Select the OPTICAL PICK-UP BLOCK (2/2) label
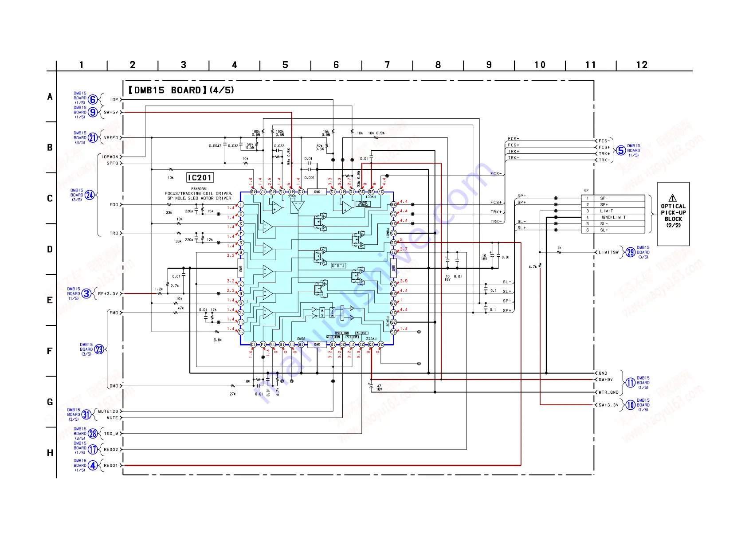 (x=673, y=215)
